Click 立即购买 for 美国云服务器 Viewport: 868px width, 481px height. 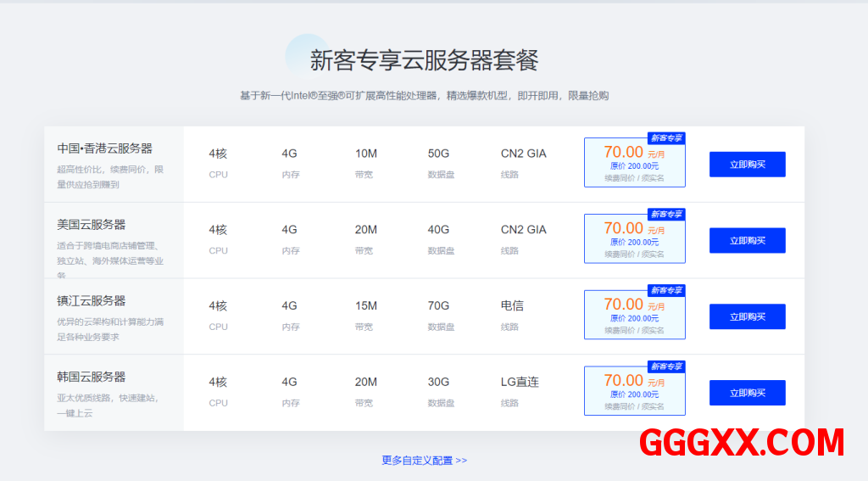point(747,241)
